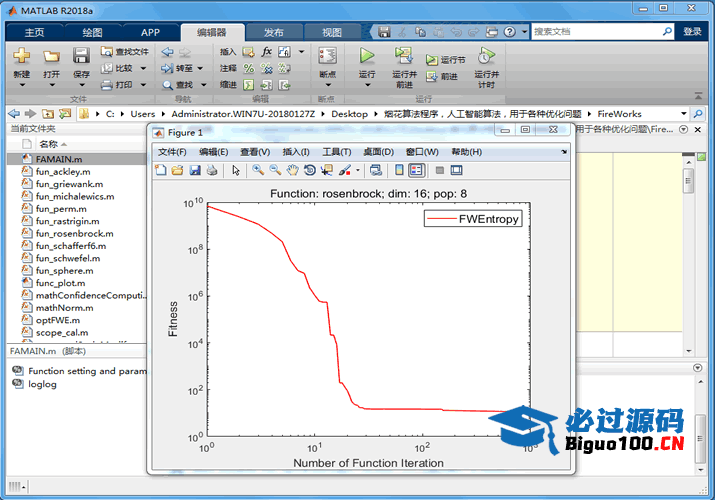Switch to the 绘图 (Plots) ribbon tab

click(92, 32)
